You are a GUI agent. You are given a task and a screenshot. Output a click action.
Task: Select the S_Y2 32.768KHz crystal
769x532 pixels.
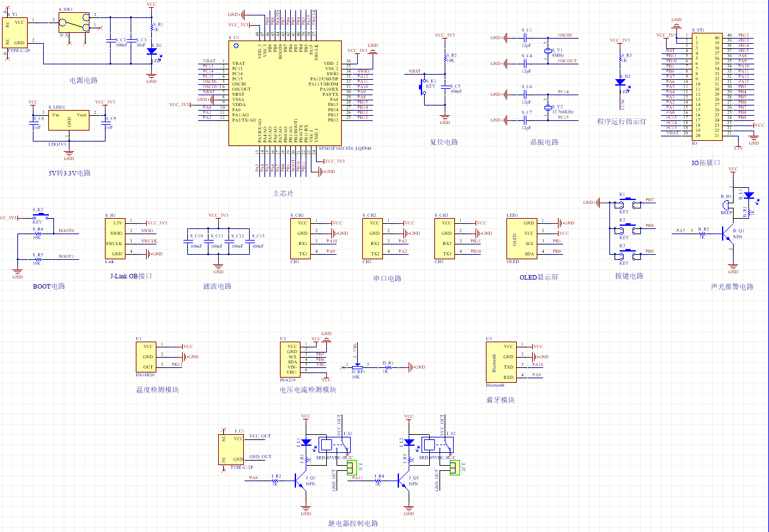pyautogui.click(x=548, y=107)
